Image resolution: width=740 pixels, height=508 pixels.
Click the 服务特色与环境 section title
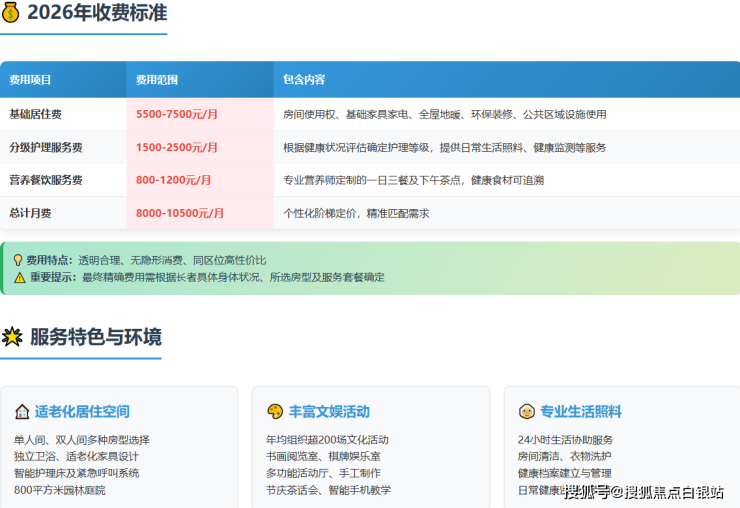tap(96, 337)
